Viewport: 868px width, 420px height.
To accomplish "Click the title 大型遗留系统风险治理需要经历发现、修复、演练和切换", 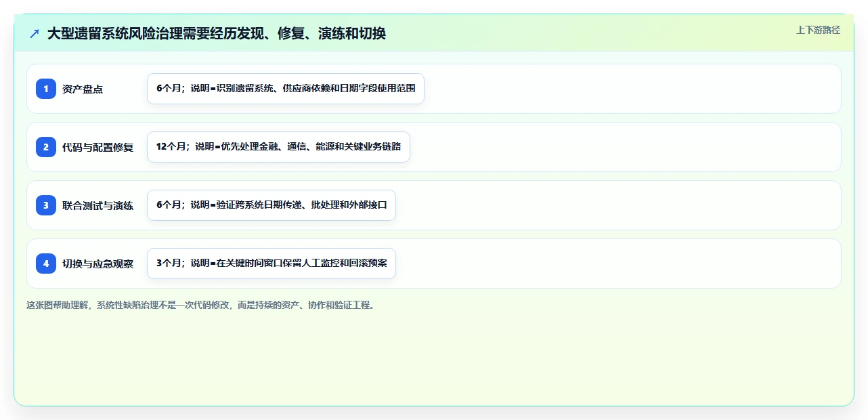I will (x=217, y=33).
